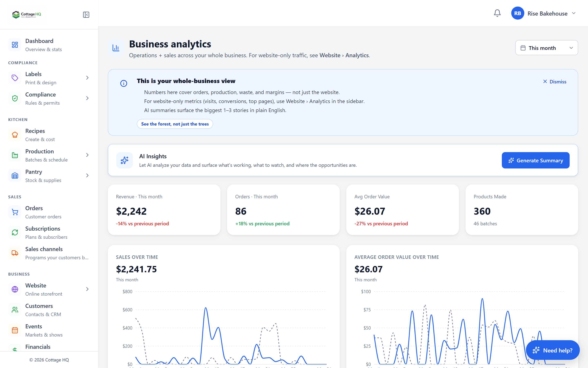Click the Cottage HQ logo
This screenshot has height=368, width=588.
[x=27, y=15]
